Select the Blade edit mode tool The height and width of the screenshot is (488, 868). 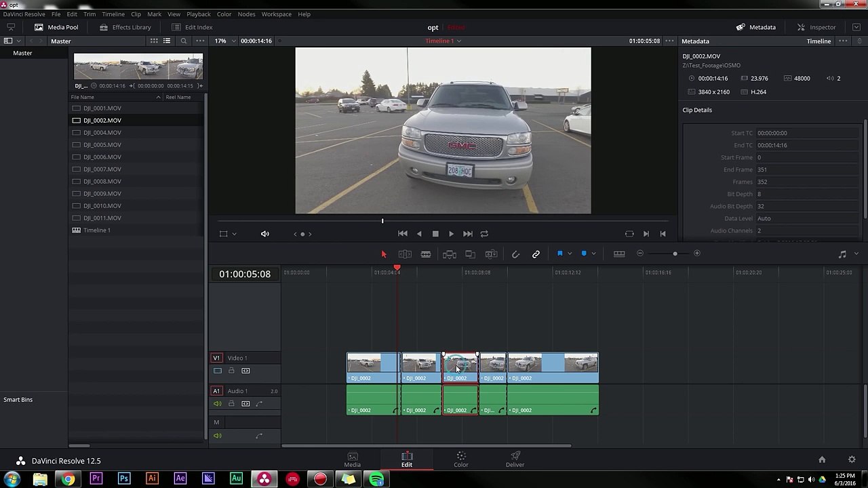coord(426,254)
